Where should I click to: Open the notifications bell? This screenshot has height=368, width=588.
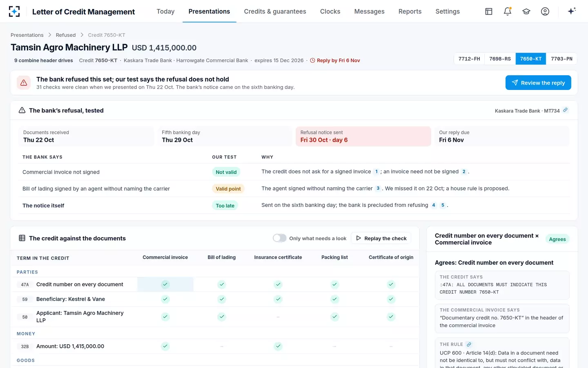click(x=508, y=11)
